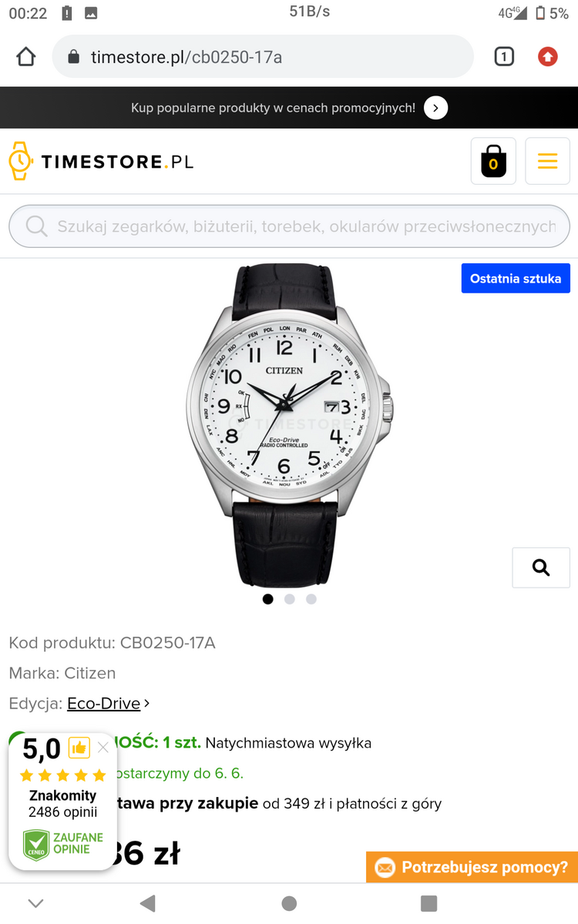Tap the browser home icon
Viewport: 578px width, 924px height.
click(x=26, y=57)
